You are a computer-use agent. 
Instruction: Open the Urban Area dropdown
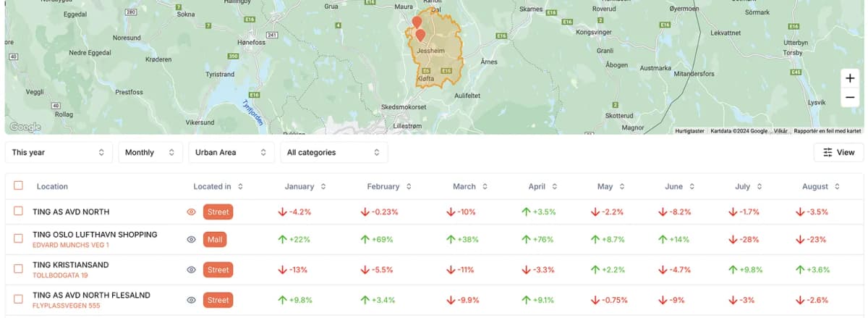[231, 152]
